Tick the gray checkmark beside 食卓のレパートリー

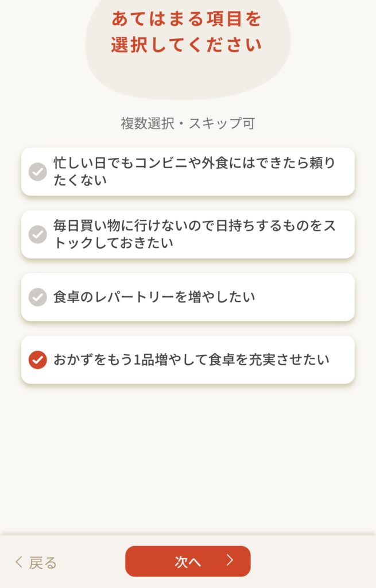[x=38, y=297]
